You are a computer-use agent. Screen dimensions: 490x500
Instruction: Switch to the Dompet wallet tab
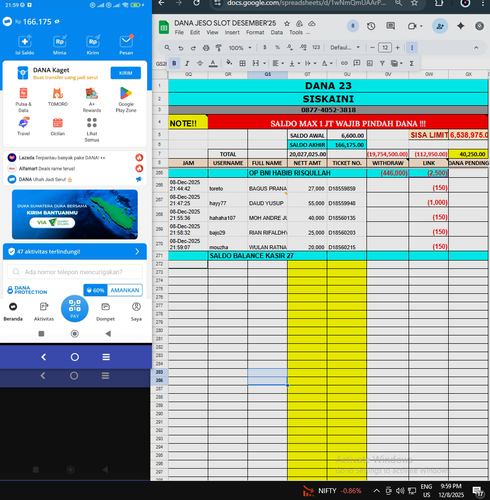(x=105, y=312)
